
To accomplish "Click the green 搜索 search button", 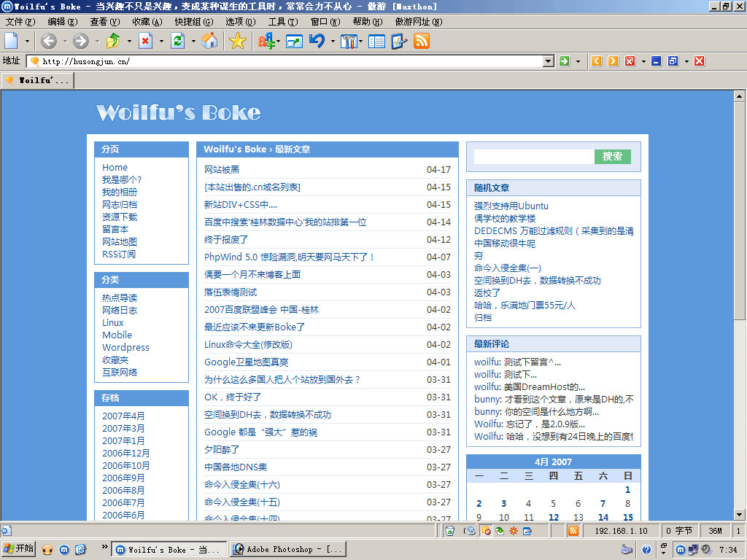I will click(611, 156).
